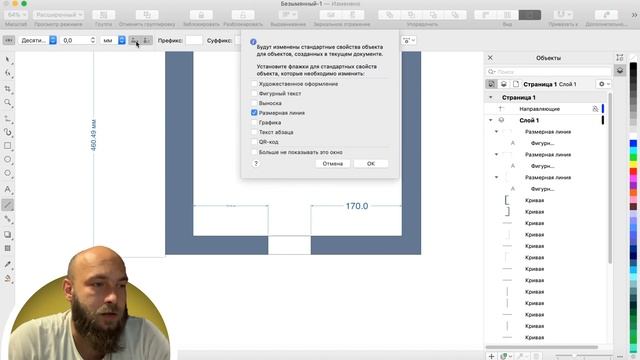
Task: Select the Направляющие row in Objects
Action: coord(545,109)
